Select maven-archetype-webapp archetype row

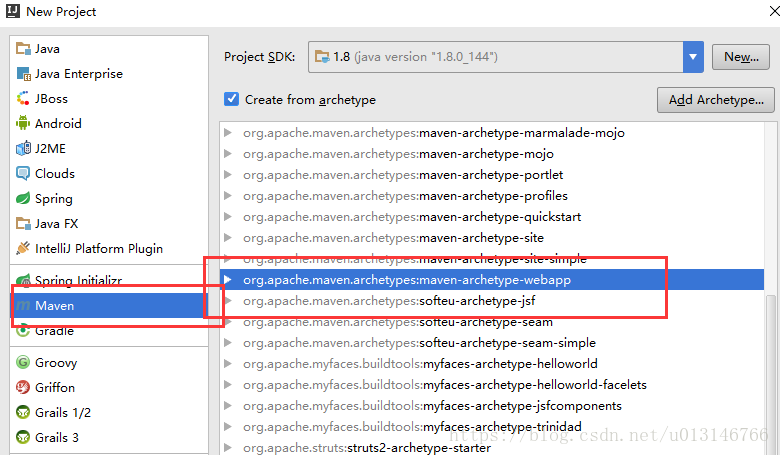click(491, 279)
